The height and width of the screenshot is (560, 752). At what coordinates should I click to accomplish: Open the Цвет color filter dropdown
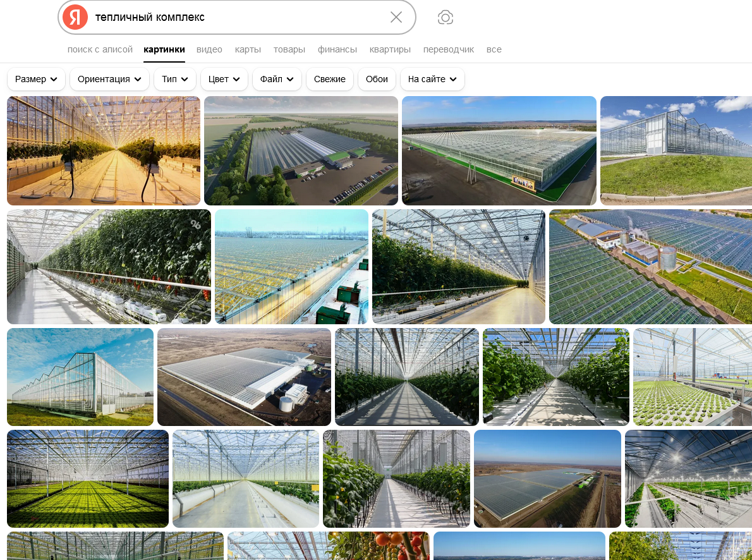[224, 79]
